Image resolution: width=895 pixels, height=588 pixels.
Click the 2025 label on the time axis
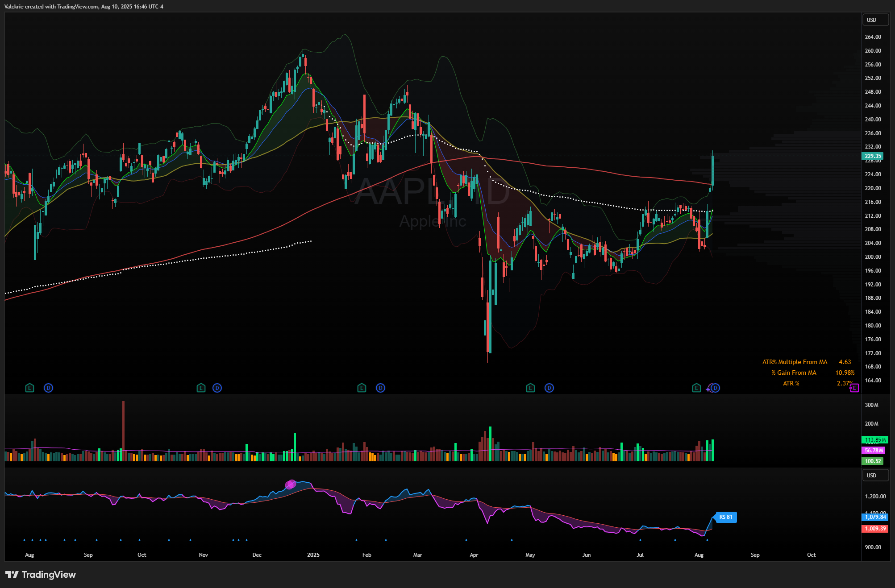(313, 555)
